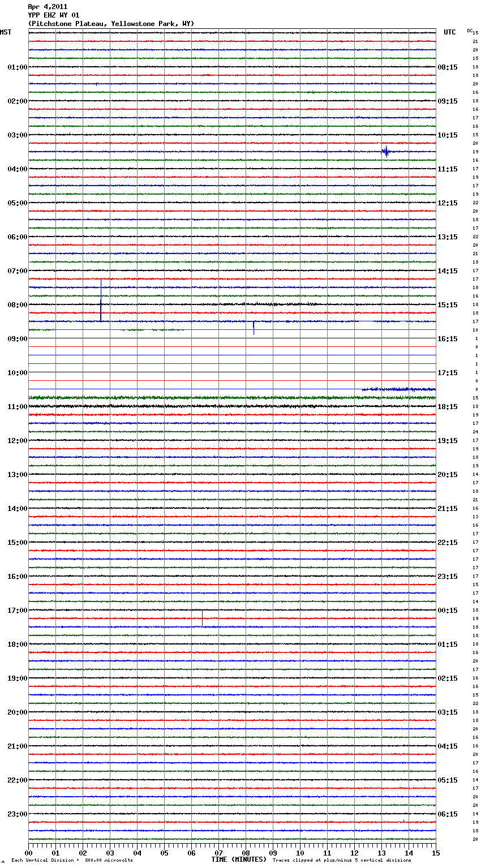Click the 09:15 UTC time label
The image size is (481, 868).
click(x=448, y=101)
